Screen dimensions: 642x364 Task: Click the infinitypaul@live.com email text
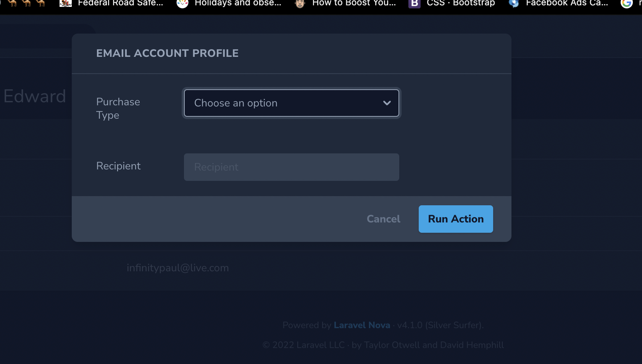(178, 267)
